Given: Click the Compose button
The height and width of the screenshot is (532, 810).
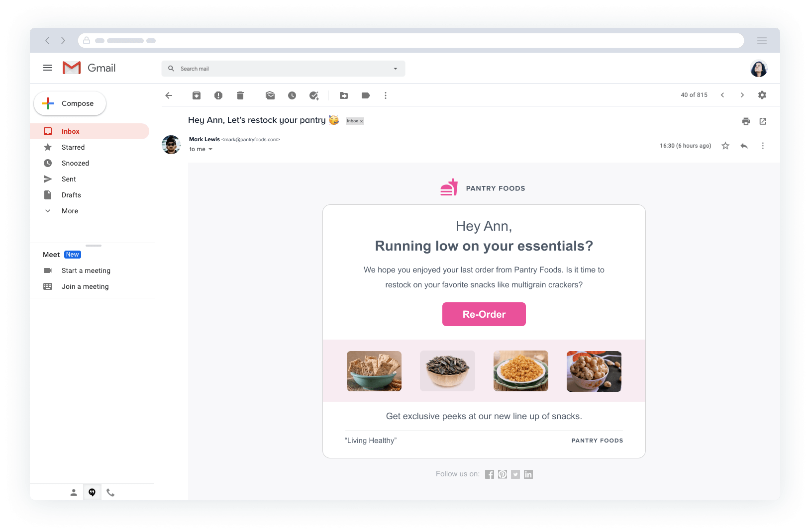Looking at the screenshot, I should pos(70,103).
